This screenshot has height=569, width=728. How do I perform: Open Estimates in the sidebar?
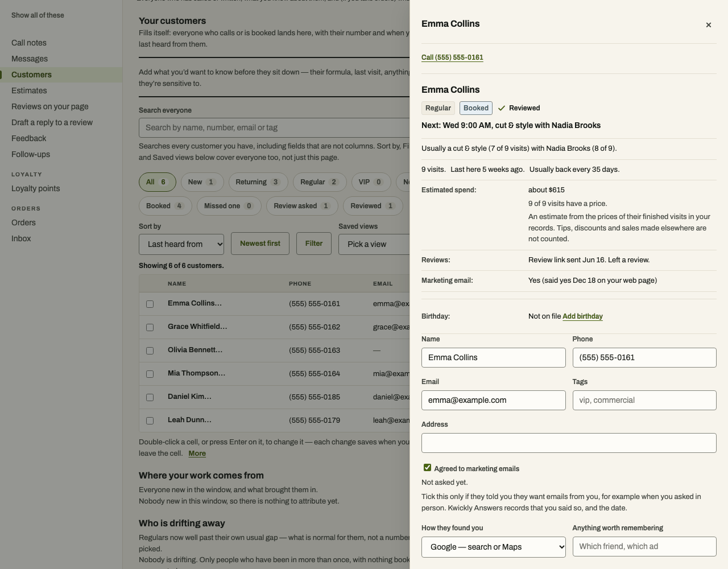coord(29,90)
